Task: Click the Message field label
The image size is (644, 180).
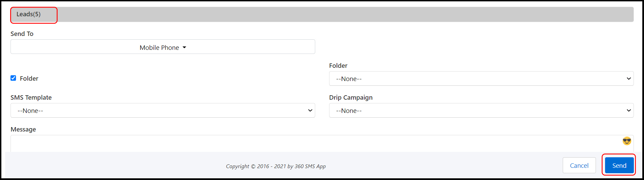Action: pos(23,129)
